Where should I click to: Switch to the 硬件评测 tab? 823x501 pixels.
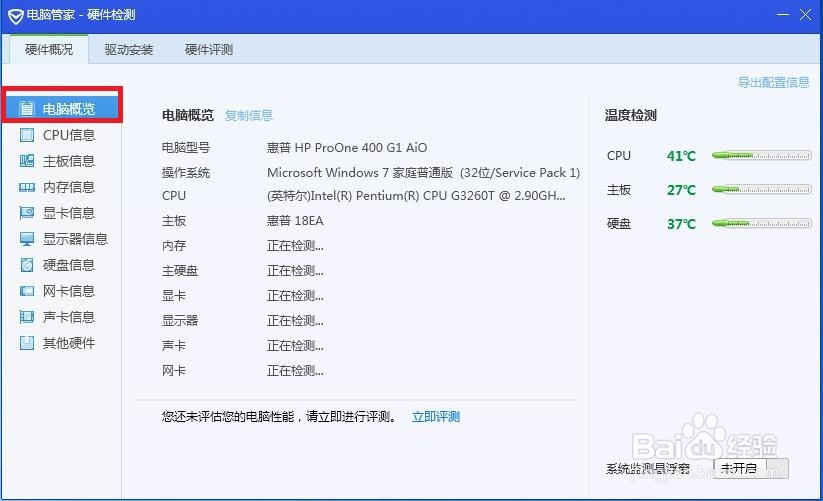tap(208, 50)
